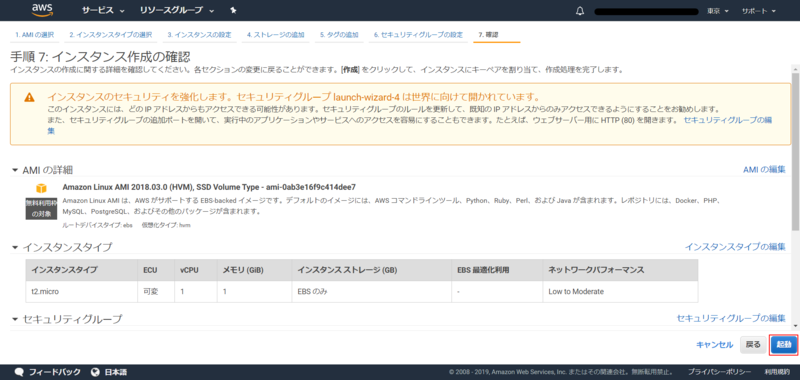This screenshot has width=800, height=380.
Task: Go to step 4. ストレージの追加
Action: [276, 35]
